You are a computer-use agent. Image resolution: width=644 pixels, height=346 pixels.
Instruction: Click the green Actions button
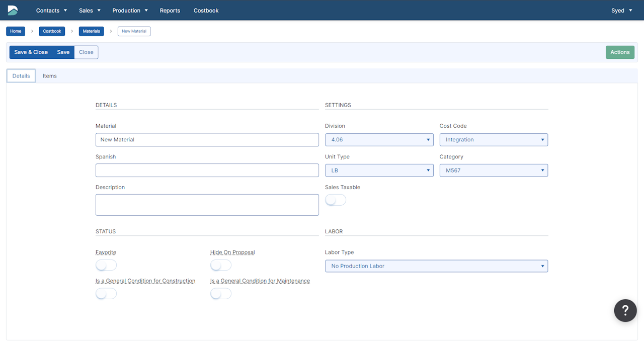click(x=620, y=52)
